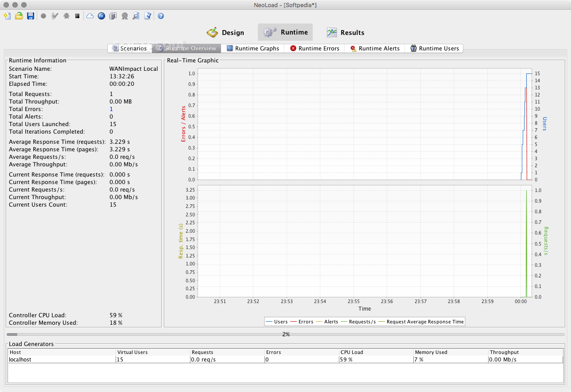Click the document with checkmark icon
571x392 pixels.
(x=148, y=16)
